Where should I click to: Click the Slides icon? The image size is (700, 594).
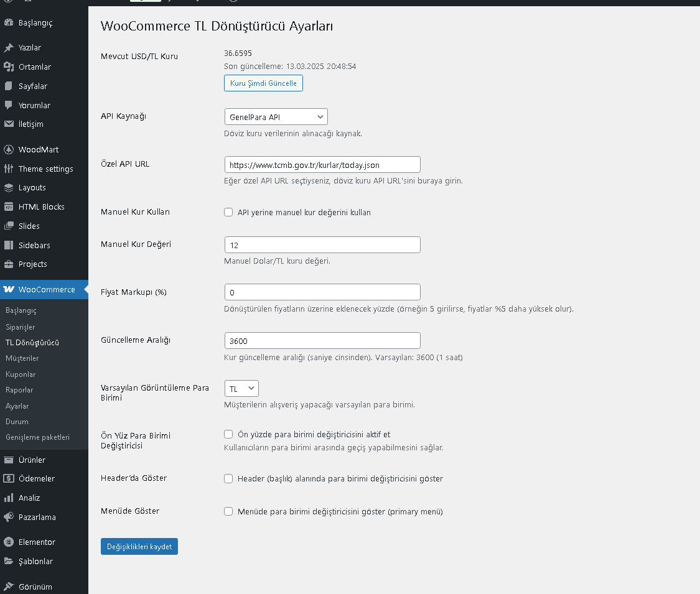[9, 226]
